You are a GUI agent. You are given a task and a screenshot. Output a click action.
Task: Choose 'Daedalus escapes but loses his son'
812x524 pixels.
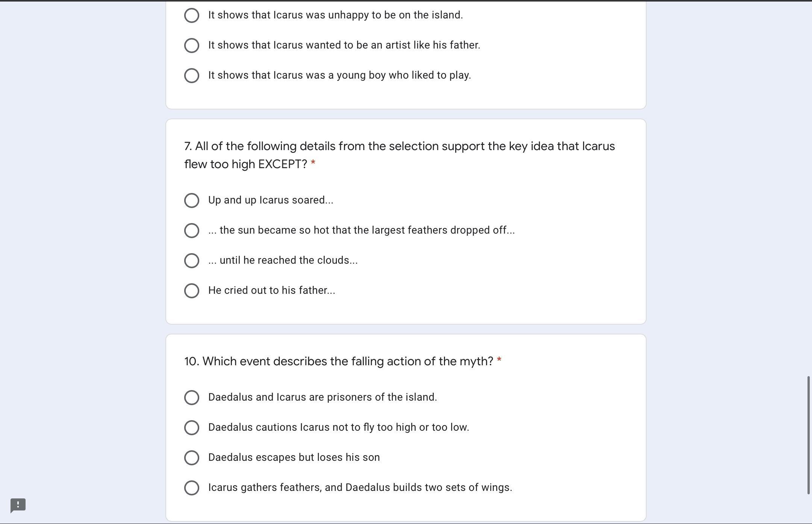pos(192,458)
